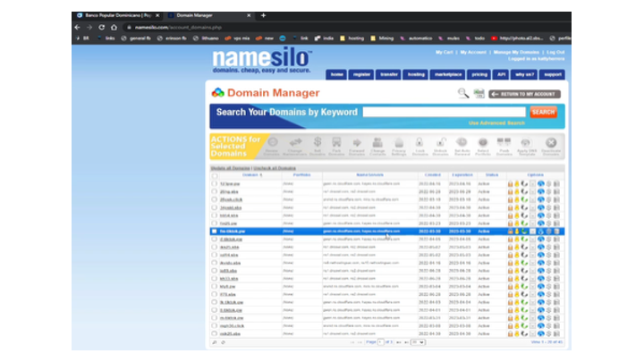Click the browser back arrow
The height and width of the screenshot is (362, 644).
pos(78,27)
